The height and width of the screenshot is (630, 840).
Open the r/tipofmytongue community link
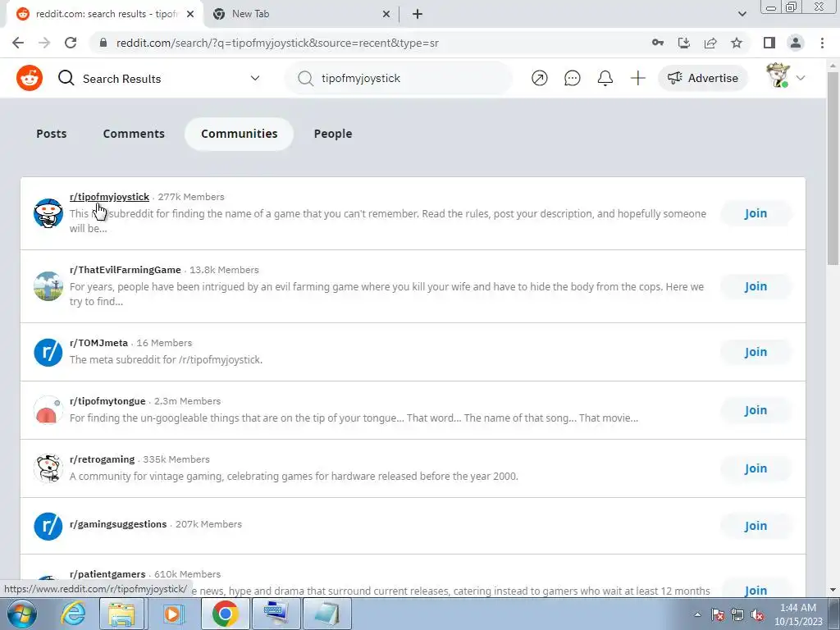107,400
